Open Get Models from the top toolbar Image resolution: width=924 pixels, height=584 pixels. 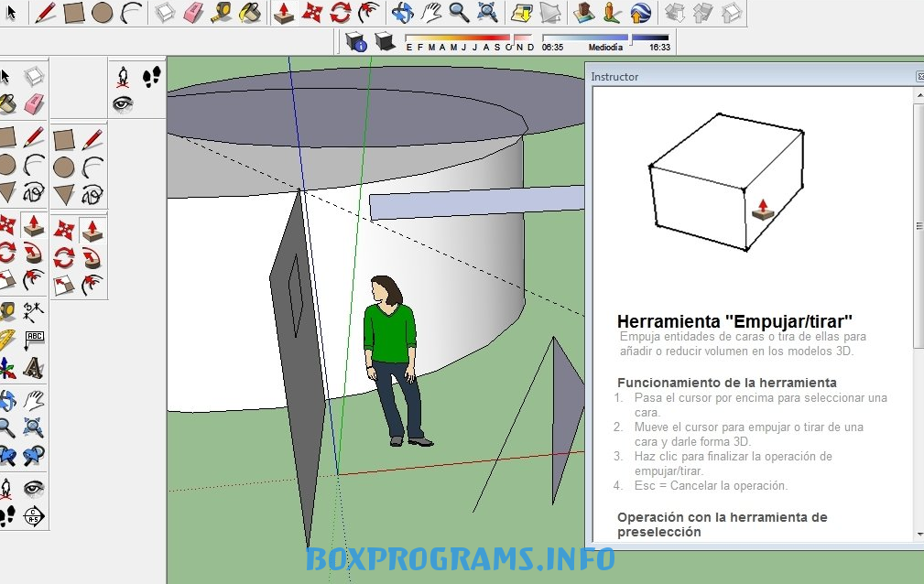click(583, 12)
